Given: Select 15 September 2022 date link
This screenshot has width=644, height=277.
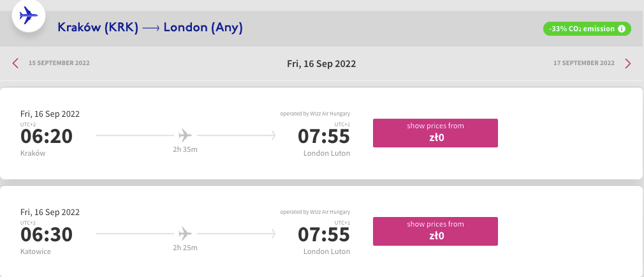Looking at the screenshot, I should click(x=59, y=63).
